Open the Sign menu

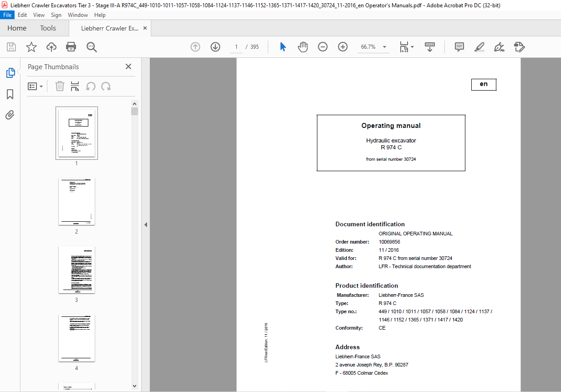(x=56, y=15)
